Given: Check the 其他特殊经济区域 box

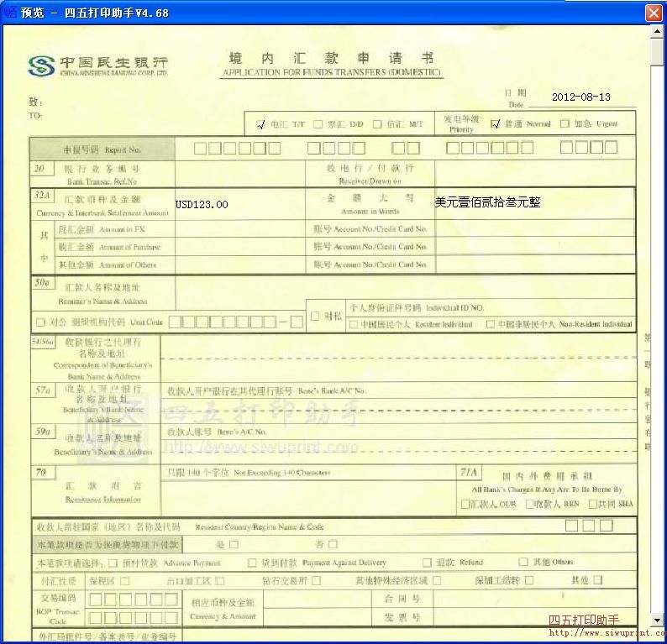Looking at the screenshot, I should (x=437, y=580).
